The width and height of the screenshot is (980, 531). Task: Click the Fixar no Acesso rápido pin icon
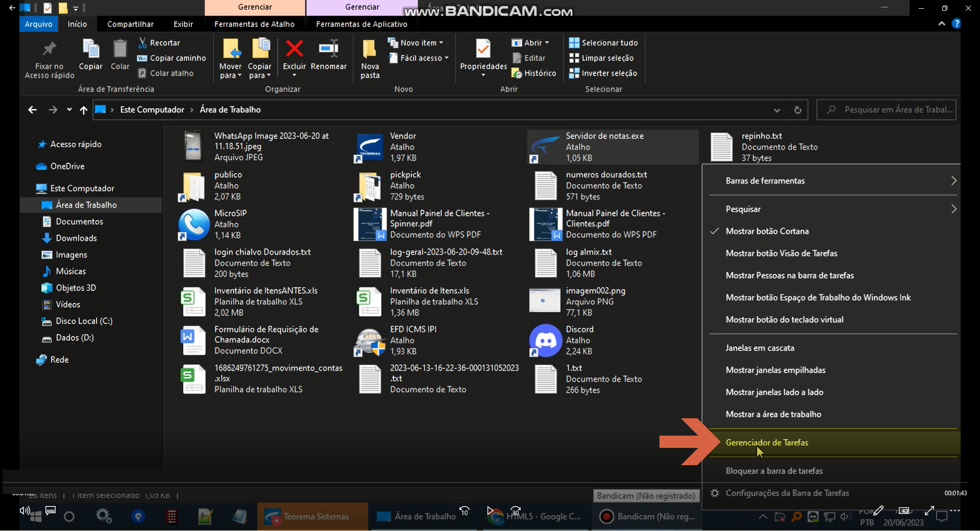click(50, 49)
